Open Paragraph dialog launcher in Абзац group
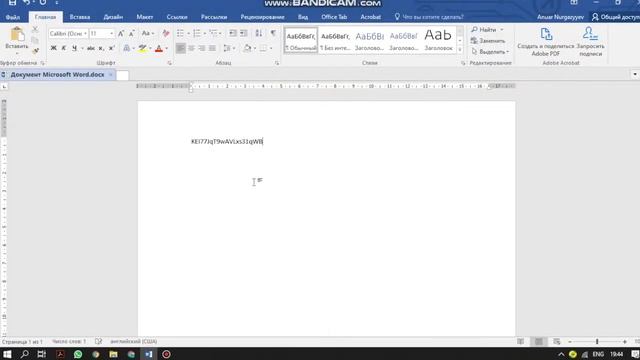640x360 pixels. [x=277, y=63]
